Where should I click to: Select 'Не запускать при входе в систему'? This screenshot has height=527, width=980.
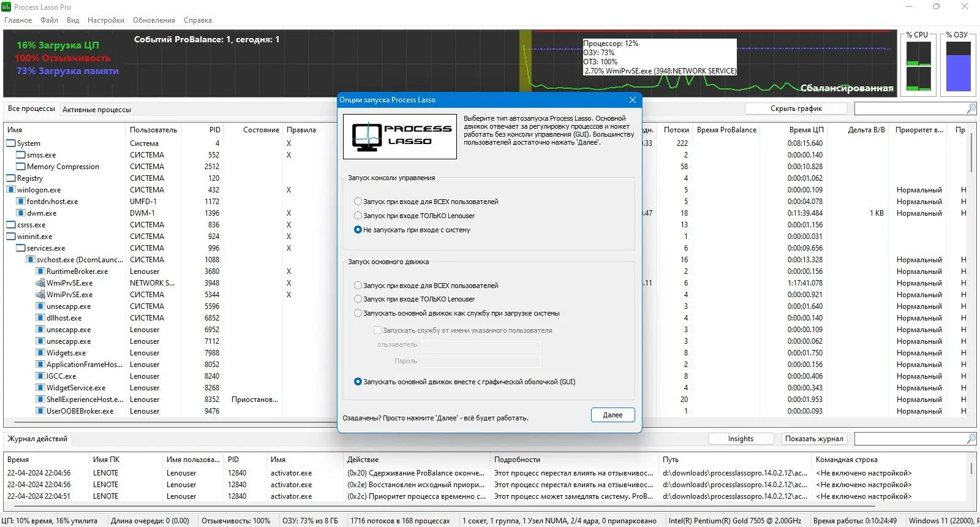click(x=358, y=230)
